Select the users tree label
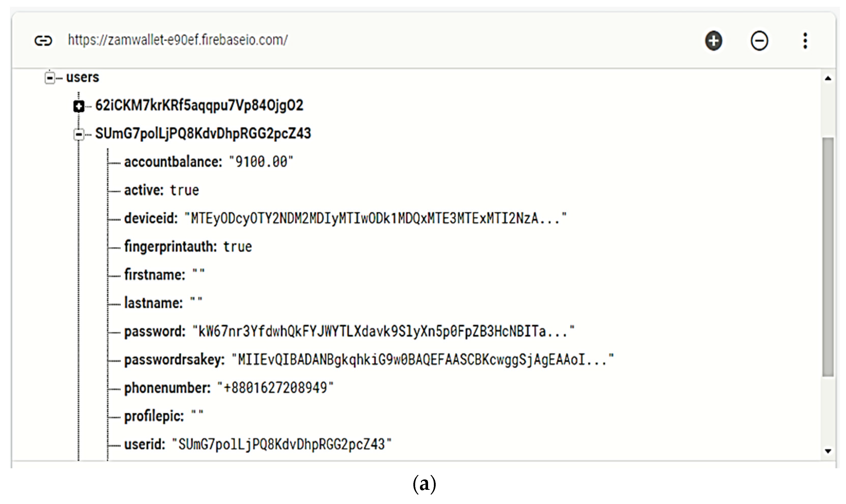This screenshot has height=504, width=846. tap(83, 78)
